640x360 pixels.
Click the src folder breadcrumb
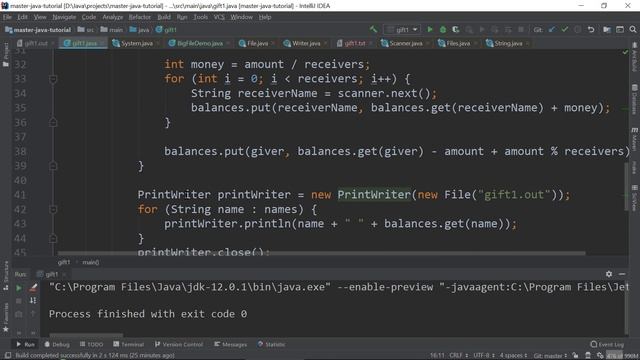[86, 30]
